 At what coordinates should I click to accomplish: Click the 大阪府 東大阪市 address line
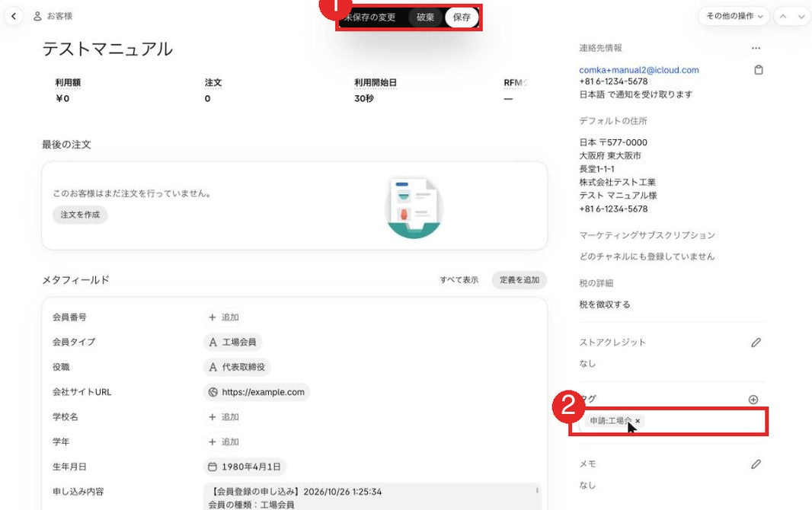tap(610, 155)
